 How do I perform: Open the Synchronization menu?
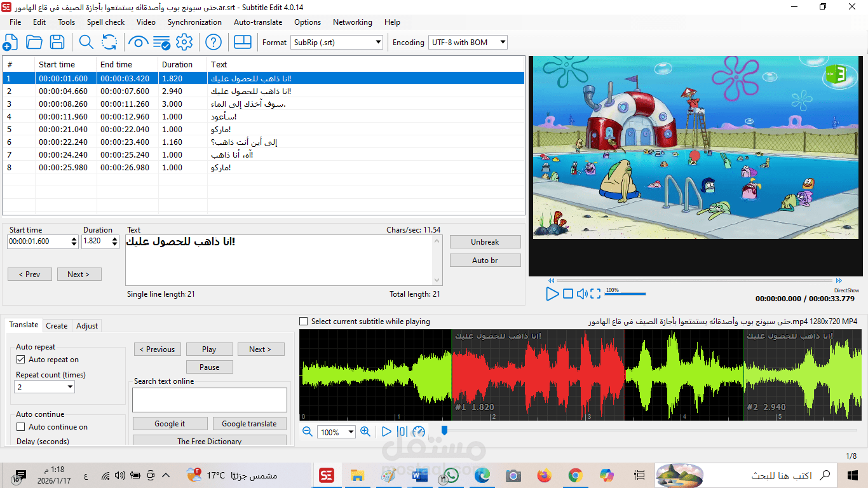(x=194, y=22)
